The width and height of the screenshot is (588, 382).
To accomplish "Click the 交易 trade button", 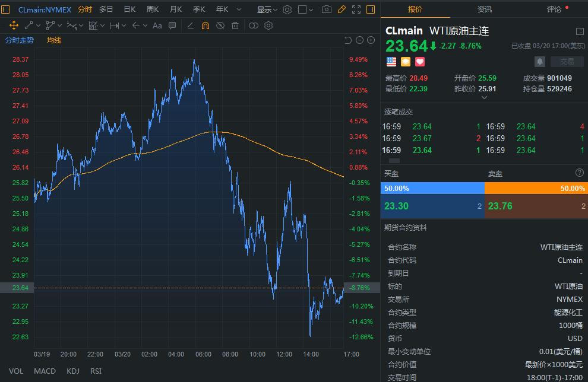I will click(x=567, y=61).
